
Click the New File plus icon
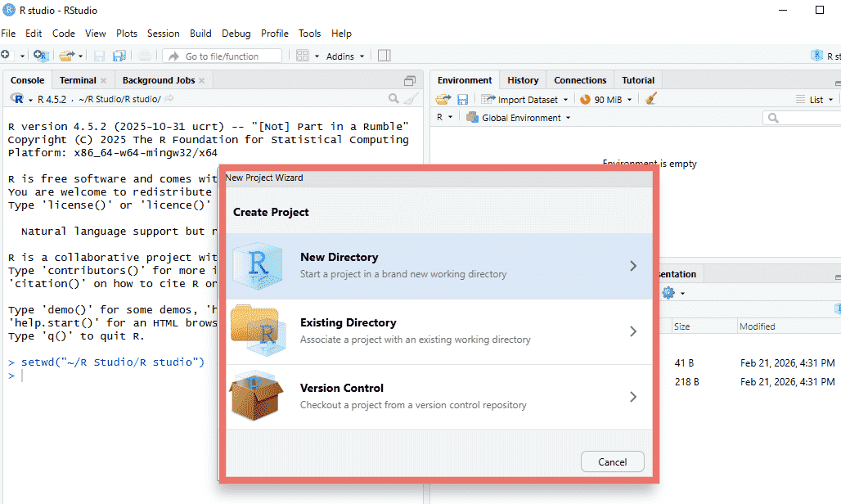[x=6, y=55]
